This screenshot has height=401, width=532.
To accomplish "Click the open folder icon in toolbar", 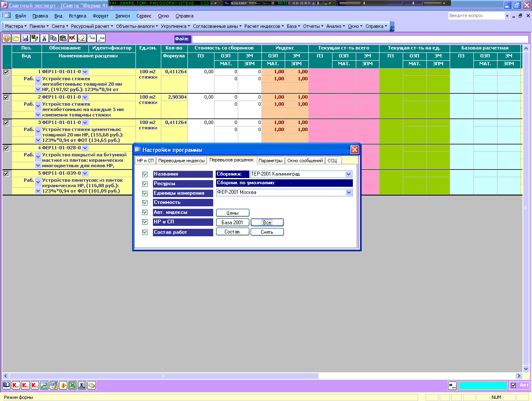I will point(16,38).
